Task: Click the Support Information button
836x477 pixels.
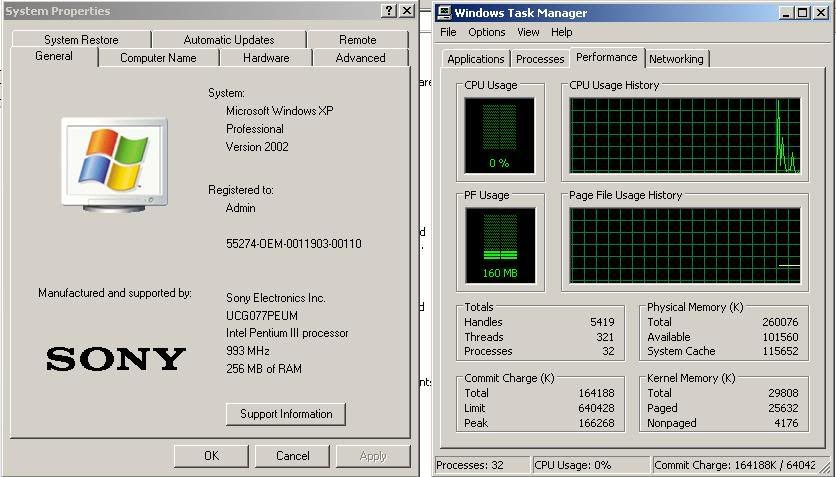Action: [x=286, y=414]
